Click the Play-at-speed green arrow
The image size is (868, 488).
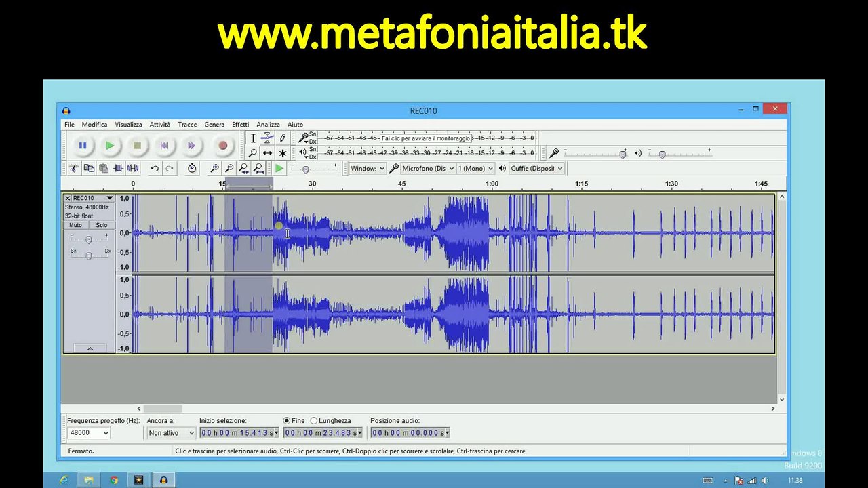pos(279,168)
